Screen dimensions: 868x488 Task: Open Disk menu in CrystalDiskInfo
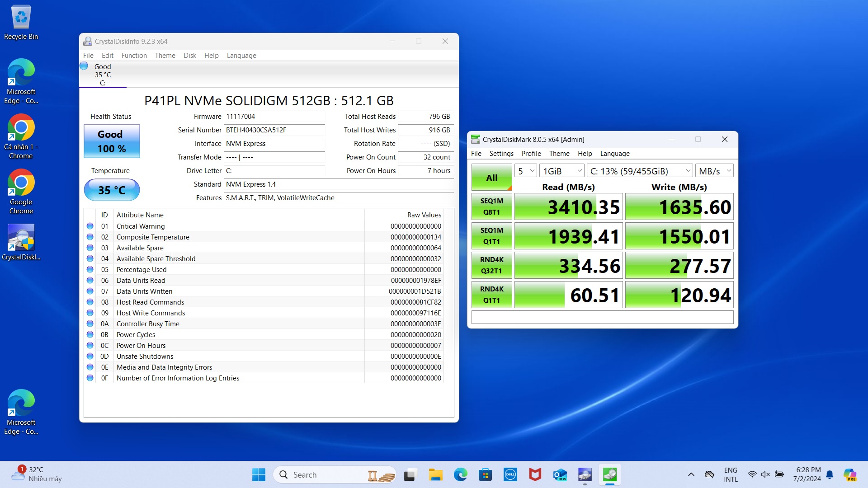[x=190, y=55]
